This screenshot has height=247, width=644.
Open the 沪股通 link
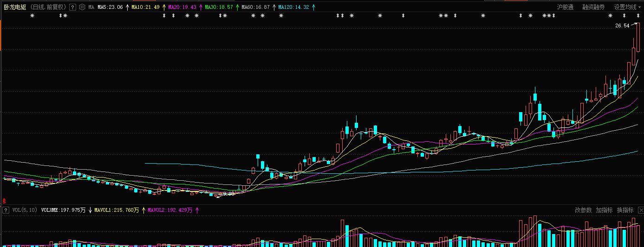click(565, 7)
